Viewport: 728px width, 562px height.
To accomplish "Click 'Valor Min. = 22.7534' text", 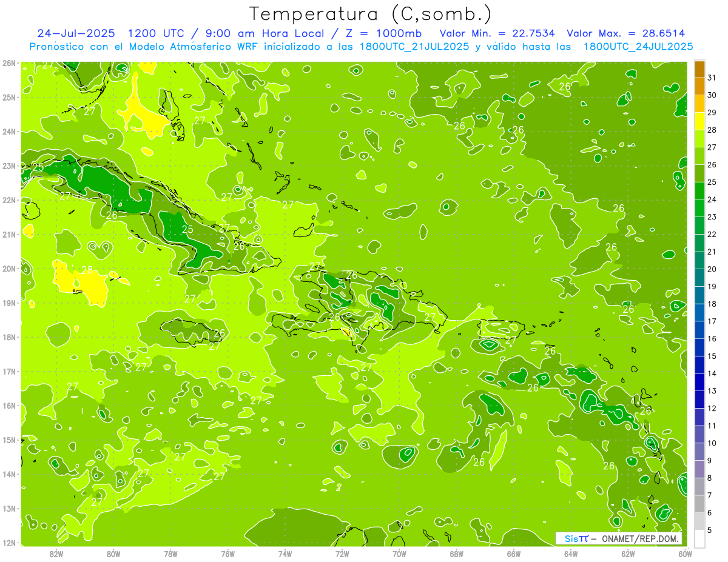I will tap(497, 33).
